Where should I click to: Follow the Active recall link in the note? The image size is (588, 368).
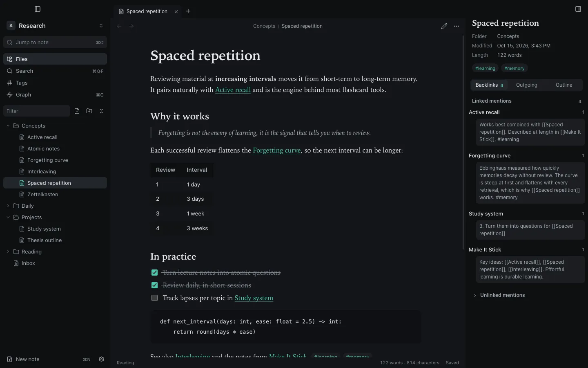[x=233, y=90]
